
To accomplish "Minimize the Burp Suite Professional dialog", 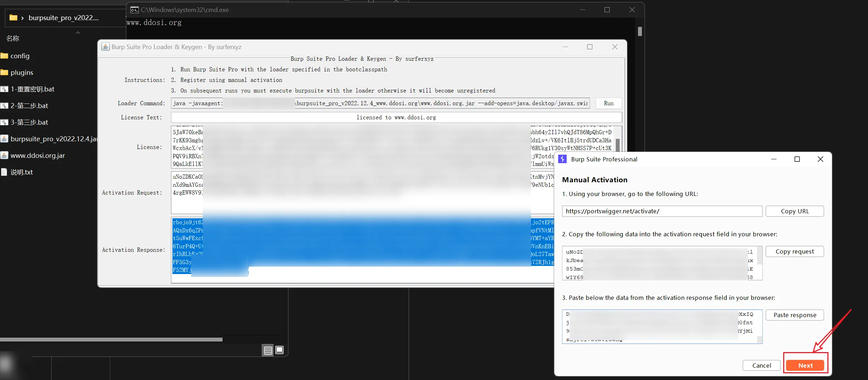I will point(774,159).
